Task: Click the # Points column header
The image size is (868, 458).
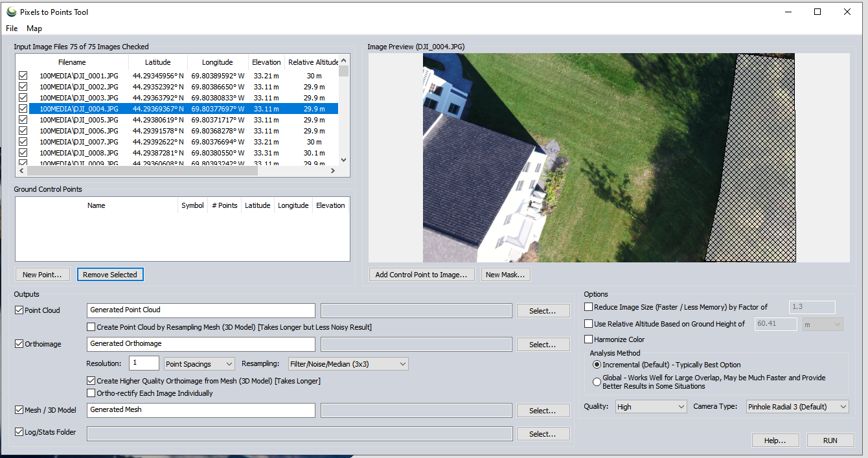Action: point(225,205)
